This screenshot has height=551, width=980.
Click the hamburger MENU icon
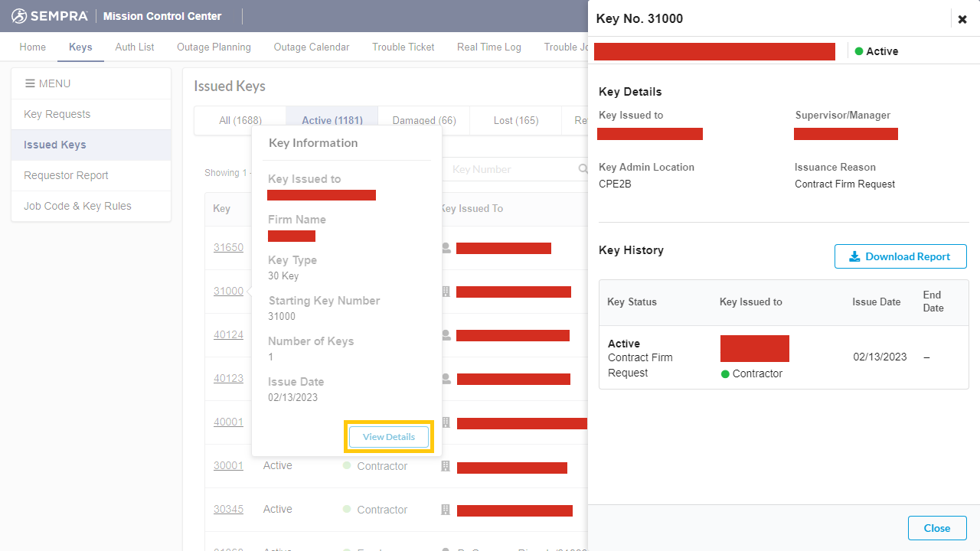[30, 83]
